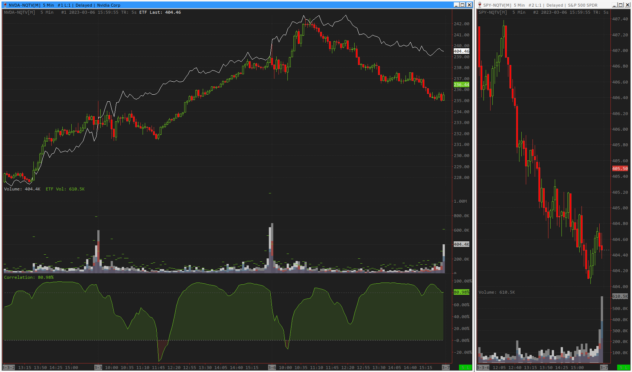Minimize the NVDA Nvidia Corp chart window
Image resolution: width=632 pixels, height=372 pixels.
456,5
